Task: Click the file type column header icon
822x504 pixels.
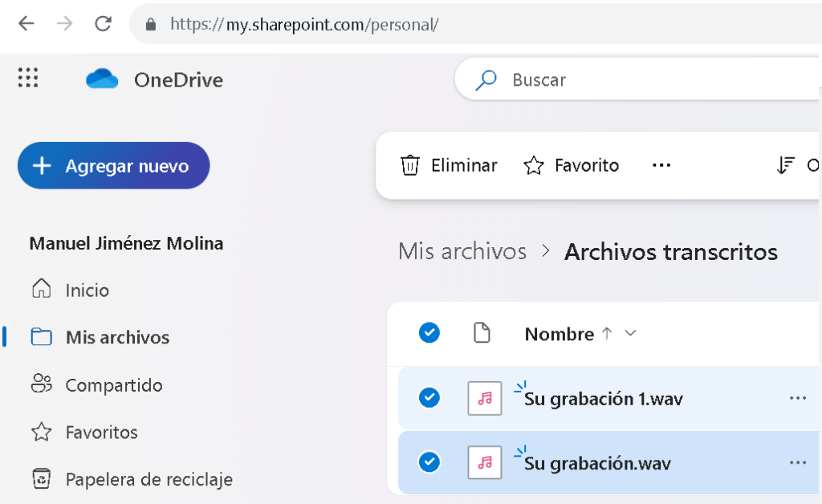Action: click(x=482, y=333)
